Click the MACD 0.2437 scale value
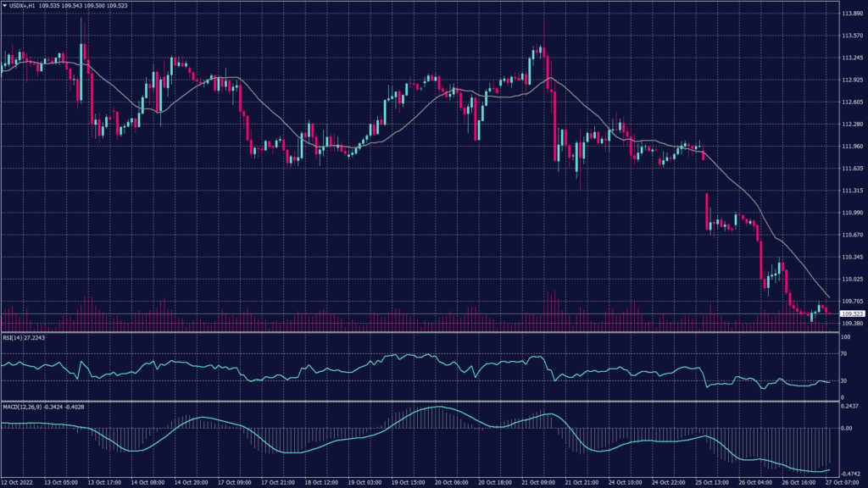This screenshot has height=488, width=868. [850, 407]
